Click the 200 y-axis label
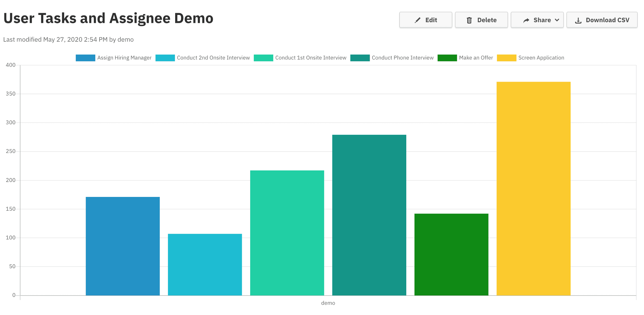The width and height of the screenshot is (644, 315). pos(11,180)
